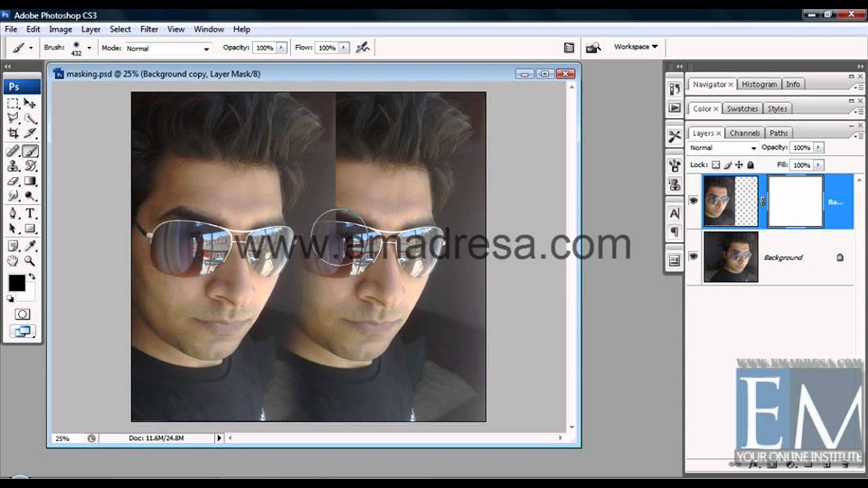Switch to the Channels tab
Screen dimensions: 868x488
745,133
